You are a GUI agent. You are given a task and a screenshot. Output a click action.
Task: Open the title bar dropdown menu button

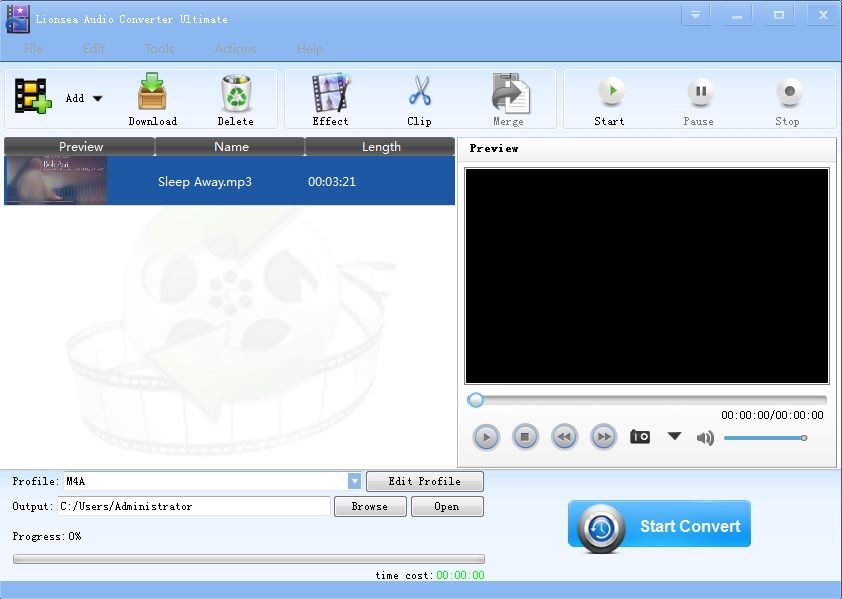(695, 15)
